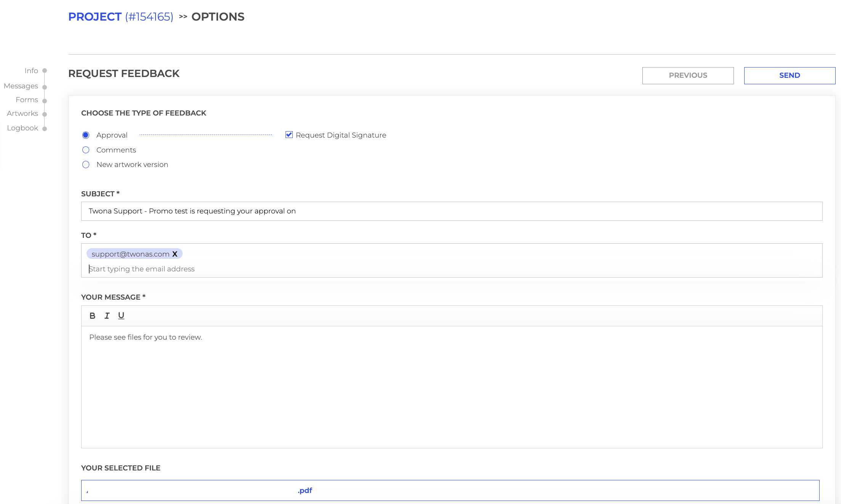Screen dimensions: 841x504
Task: Select the Approval feedback type
Action: pos(86,135)
